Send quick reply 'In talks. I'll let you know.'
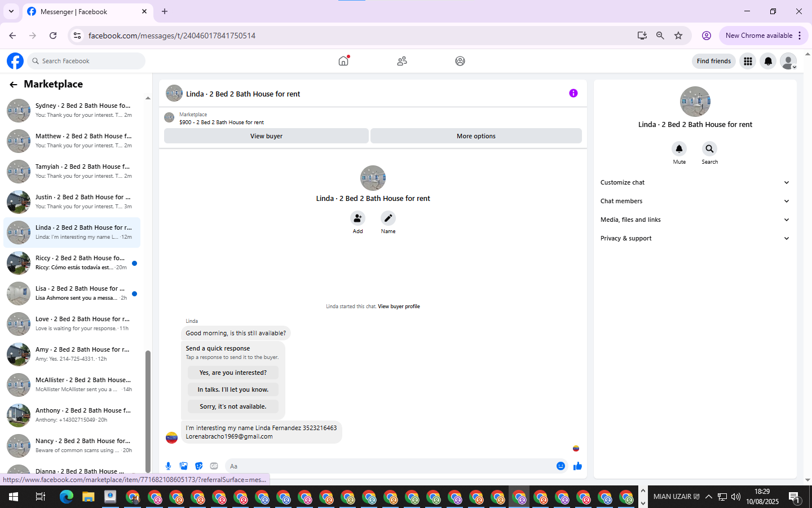This screenshot has height=508, width=812. (233, 389)
